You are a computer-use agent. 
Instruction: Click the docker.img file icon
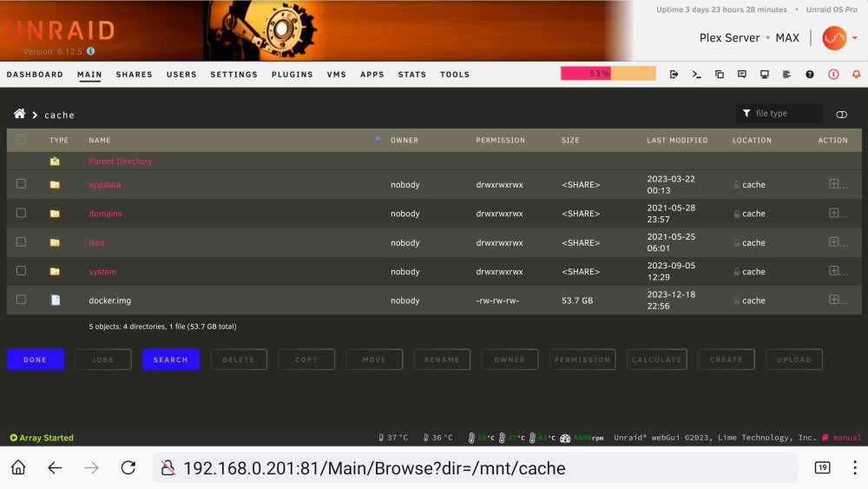click(56, 301)
